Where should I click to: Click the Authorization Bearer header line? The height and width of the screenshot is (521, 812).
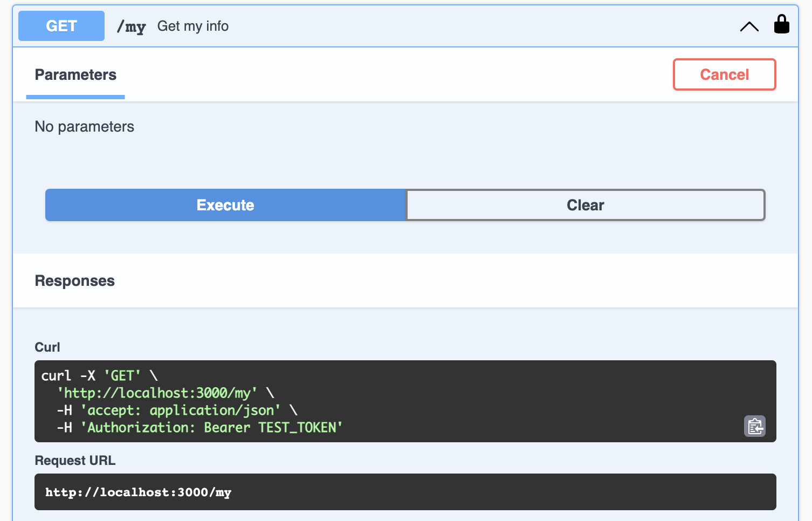[199, 428]
